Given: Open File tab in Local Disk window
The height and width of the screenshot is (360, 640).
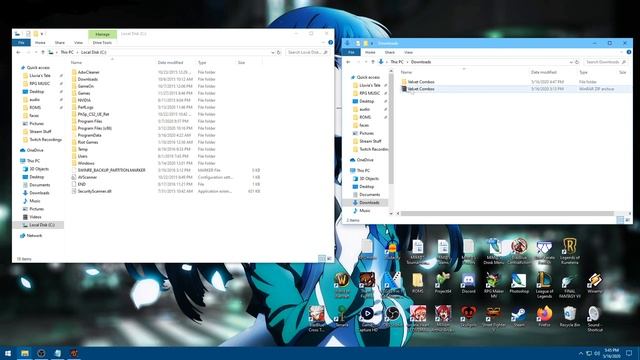Looking at the screenshot, I should pos(21,42).
